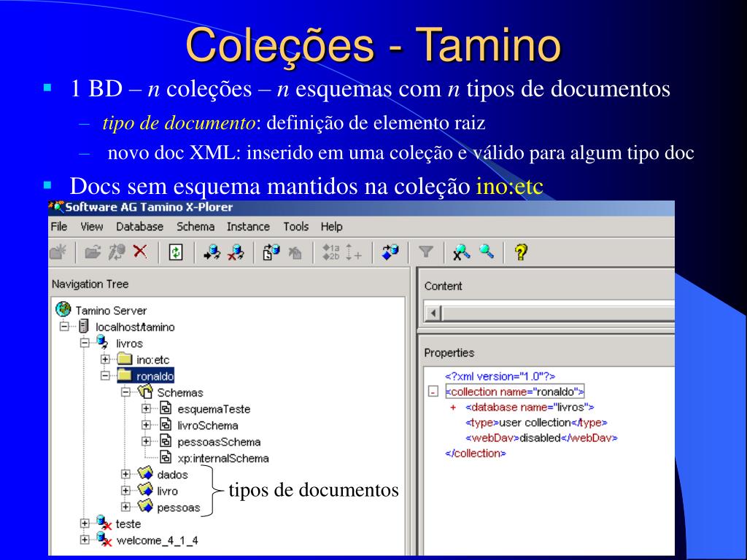Click the plain magnifier search toolbar icon
Image resolution: width=747 pixels, height=560 pixels.
coord(487,251)
